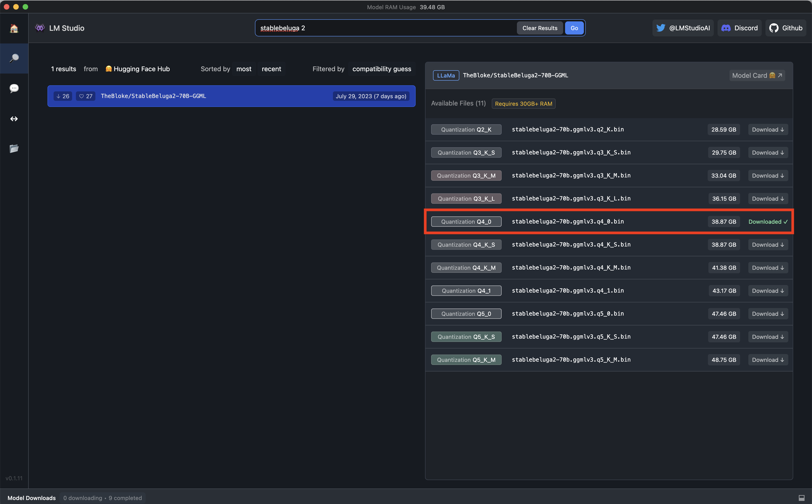
Task: Click the 0 downloading 9 completed status
Action: [x=103, y=498]
